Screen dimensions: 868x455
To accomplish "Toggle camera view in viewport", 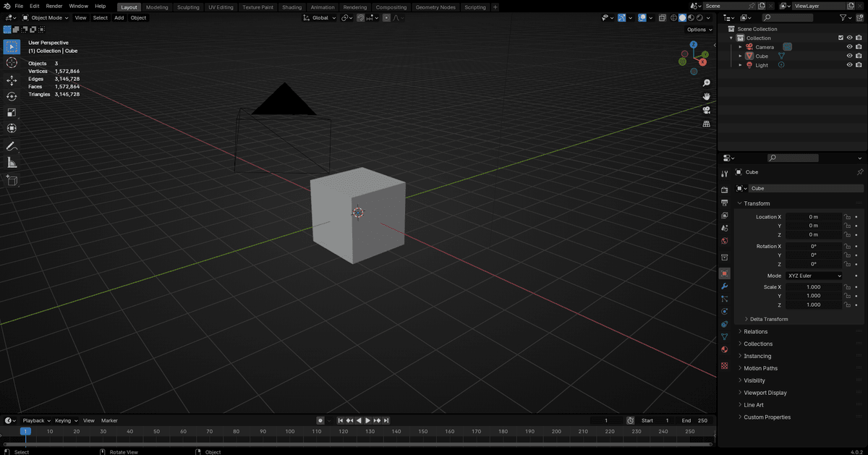I will 706,110.
